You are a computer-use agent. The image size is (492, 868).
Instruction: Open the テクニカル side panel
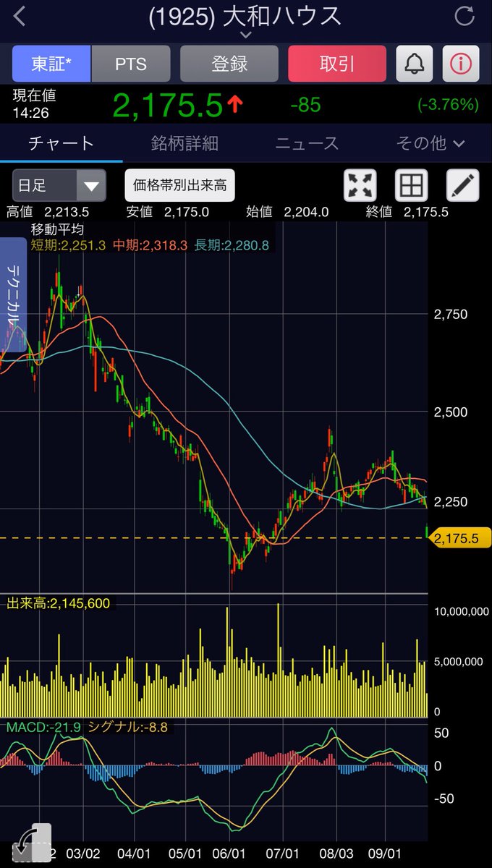coord(13,294)
